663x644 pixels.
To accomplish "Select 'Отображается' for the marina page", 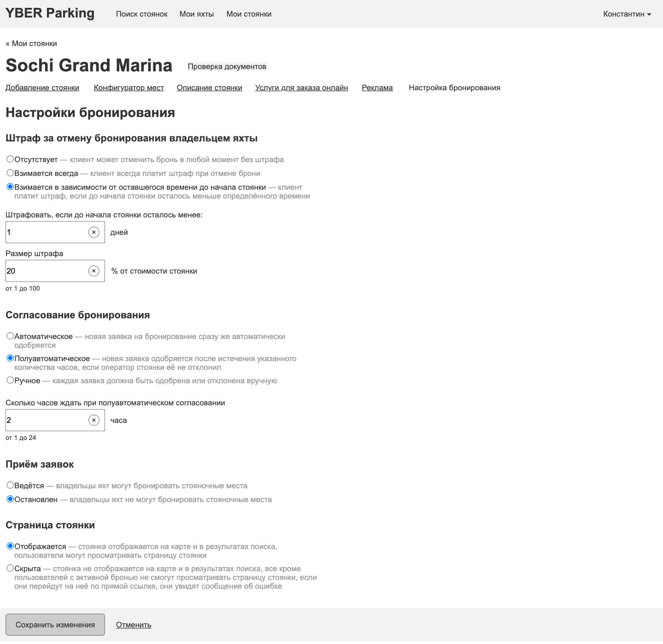I will click(x=10, y=546).
